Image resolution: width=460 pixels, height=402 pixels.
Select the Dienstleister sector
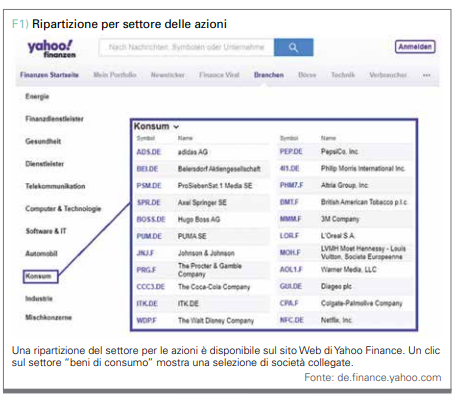(x=44, y=164)
